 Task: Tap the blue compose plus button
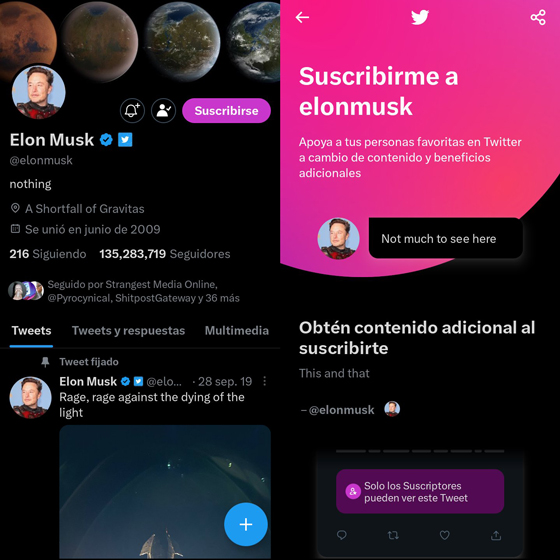click(246, 524)
